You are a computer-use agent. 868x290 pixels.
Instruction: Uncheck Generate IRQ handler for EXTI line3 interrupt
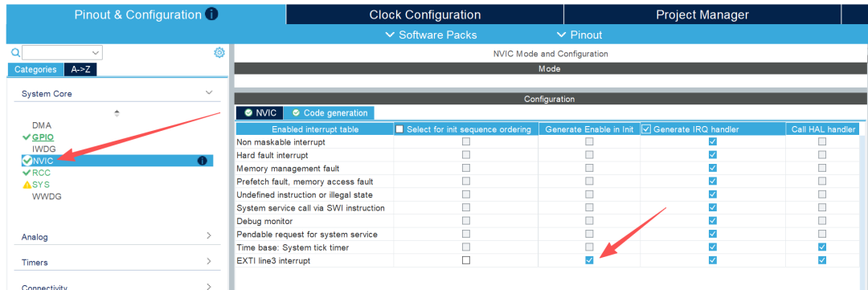coord(712,260)
